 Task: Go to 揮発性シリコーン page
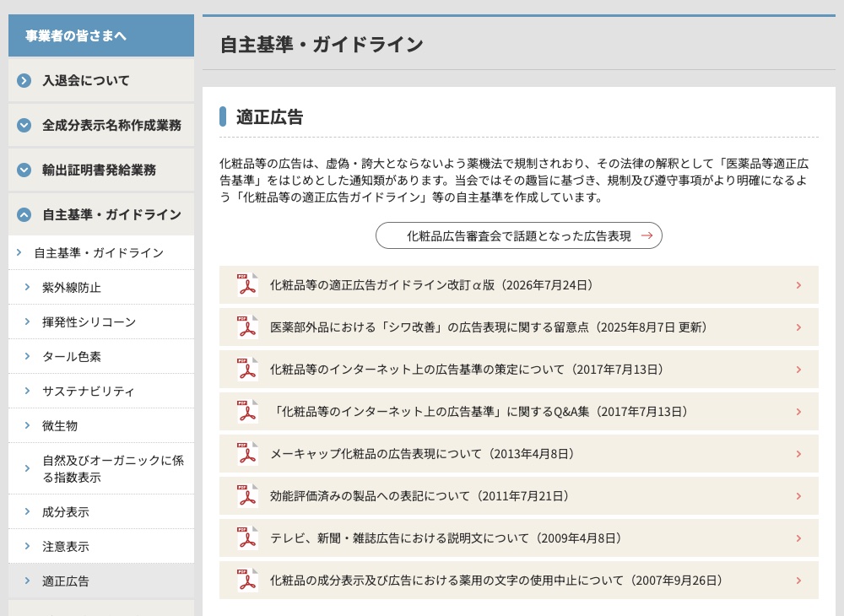pos(101,322)
